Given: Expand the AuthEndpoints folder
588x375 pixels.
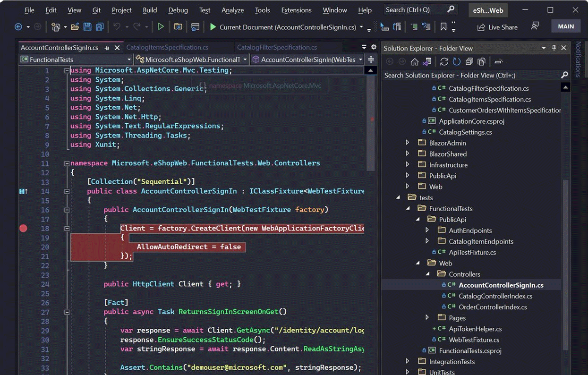Looking at the screenshot, I should click(x=427, y=230).
